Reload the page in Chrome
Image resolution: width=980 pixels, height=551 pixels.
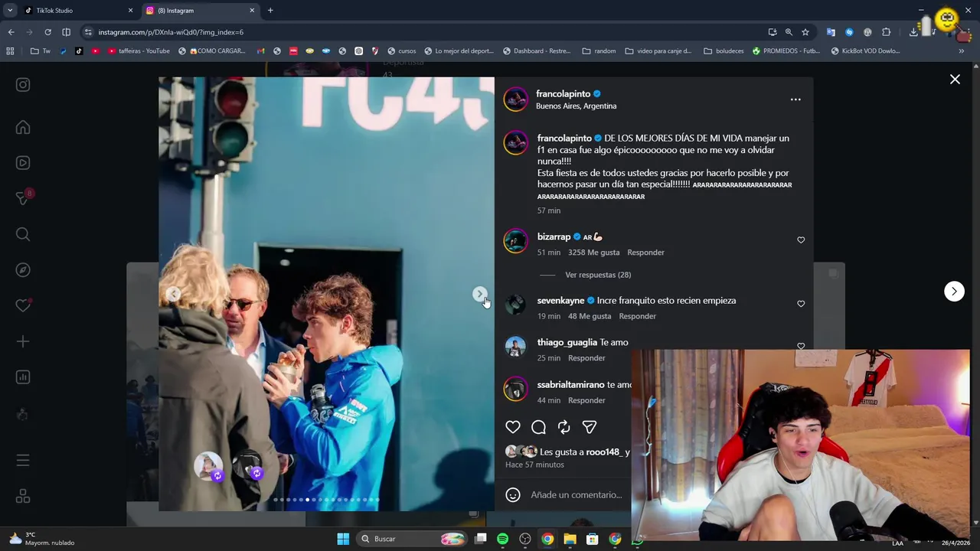coord(47,32)
